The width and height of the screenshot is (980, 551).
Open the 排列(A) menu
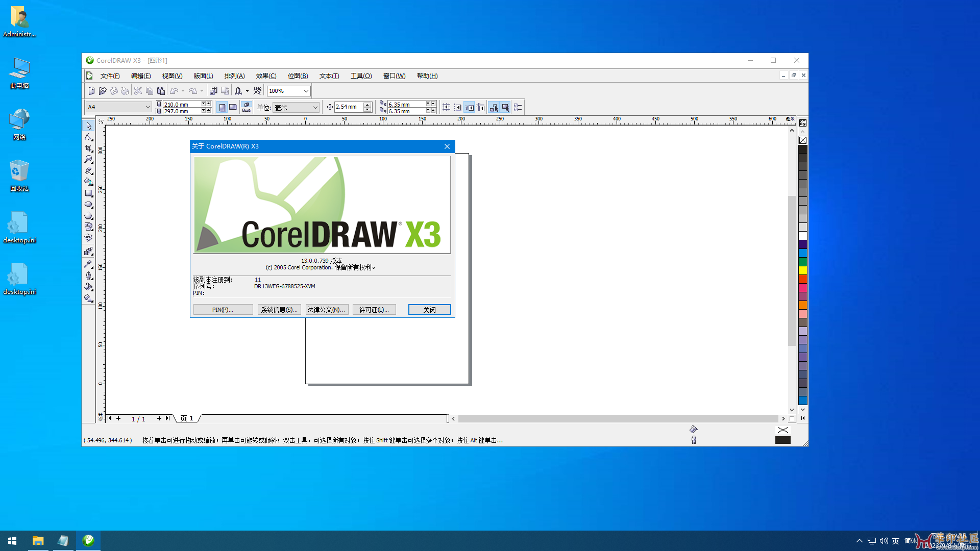coord(234,76)
